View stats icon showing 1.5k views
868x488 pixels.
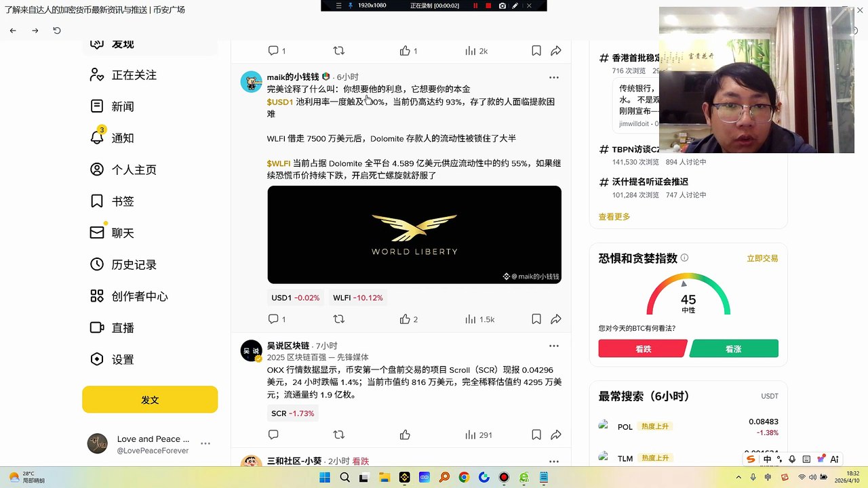(471, 319)
